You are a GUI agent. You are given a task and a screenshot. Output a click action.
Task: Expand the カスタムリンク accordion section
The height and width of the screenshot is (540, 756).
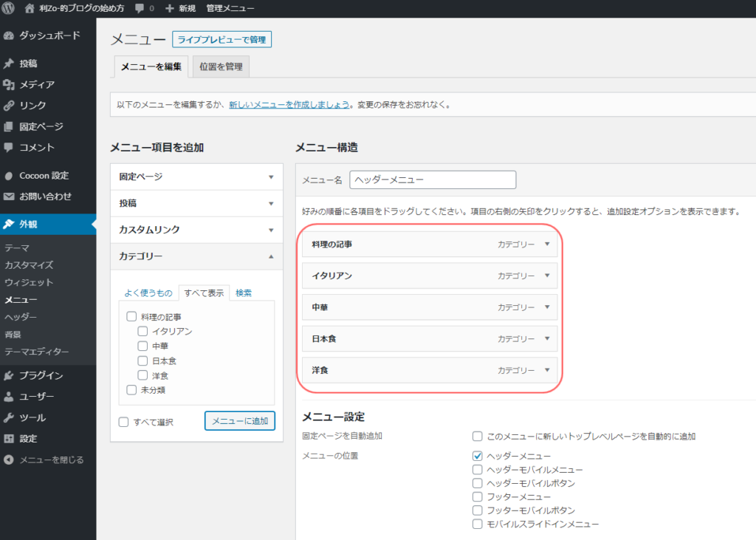[196, 230]
